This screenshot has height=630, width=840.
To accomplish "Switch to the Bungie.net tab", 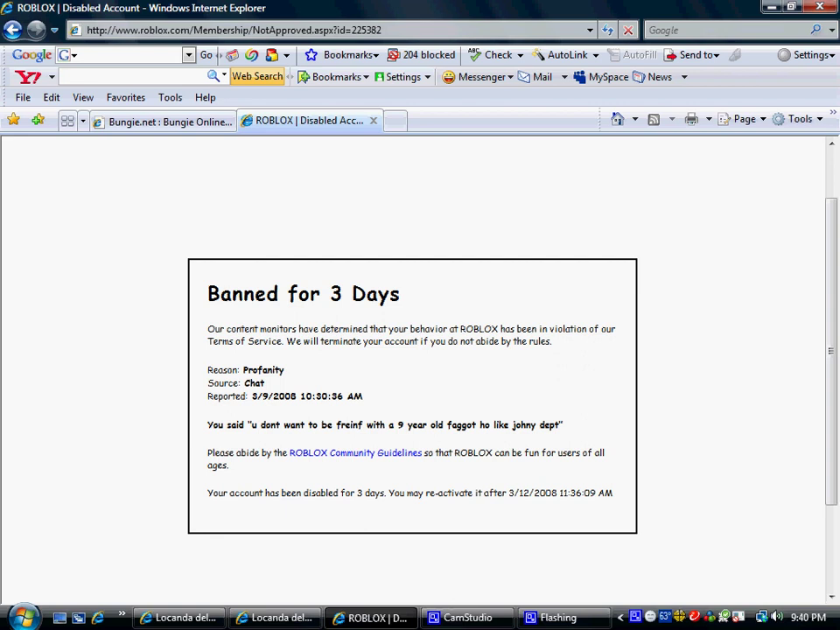I will click(163, 121).
